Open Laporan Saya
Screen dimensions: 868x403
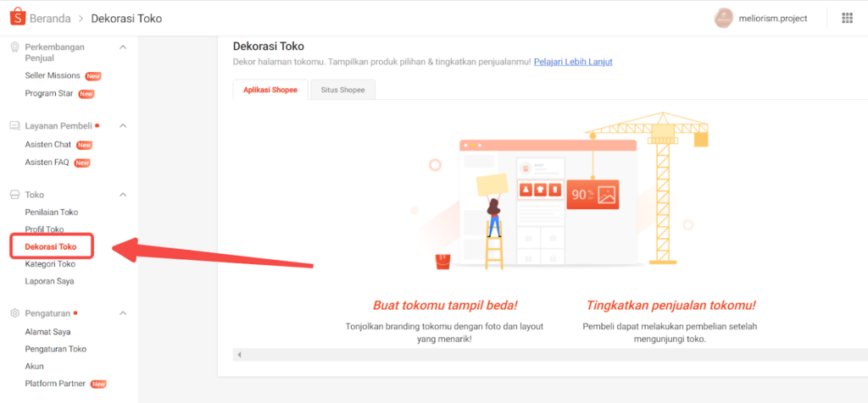[x=49, y=281]
